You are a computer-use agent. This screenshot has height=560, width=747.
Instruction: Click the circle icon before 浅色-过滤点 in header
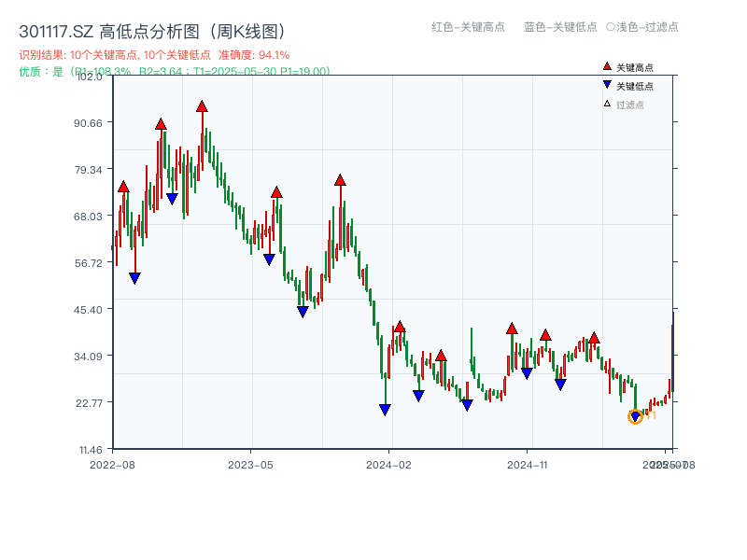coord(609,28)
